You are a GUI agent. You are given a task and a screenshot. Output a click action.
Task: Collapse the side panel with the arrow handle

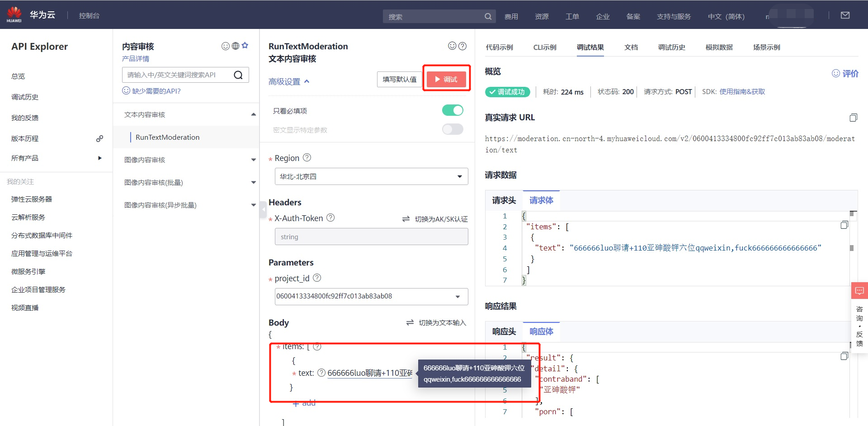[263, 209]
